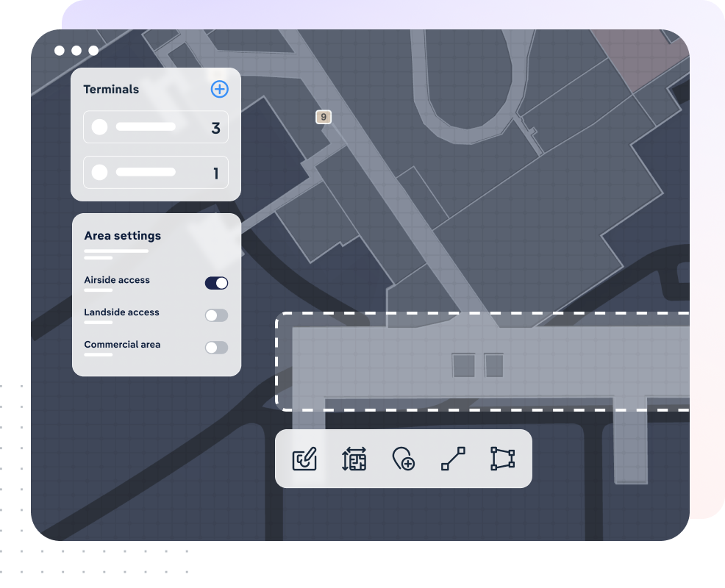Click the map marker labeled 9
This screenshot has height=588, width=725.
click(x=324, y=117)
